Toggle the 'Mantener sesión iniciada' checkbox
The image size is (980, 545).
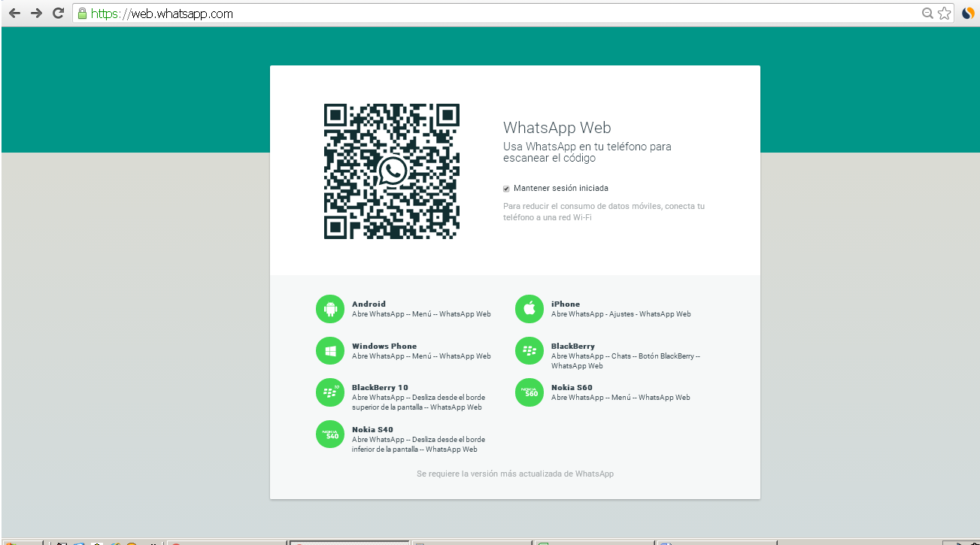506,189
